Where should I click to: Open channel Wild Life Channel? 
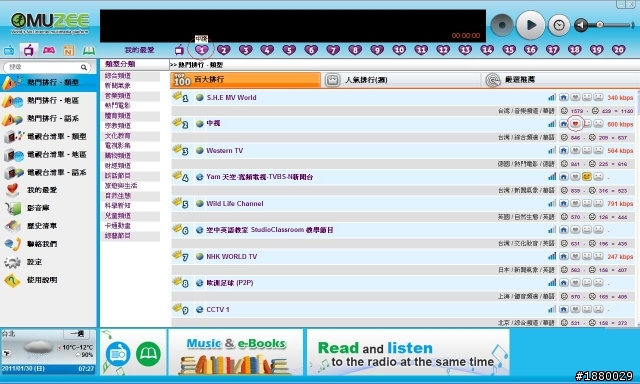click(235, 204)
